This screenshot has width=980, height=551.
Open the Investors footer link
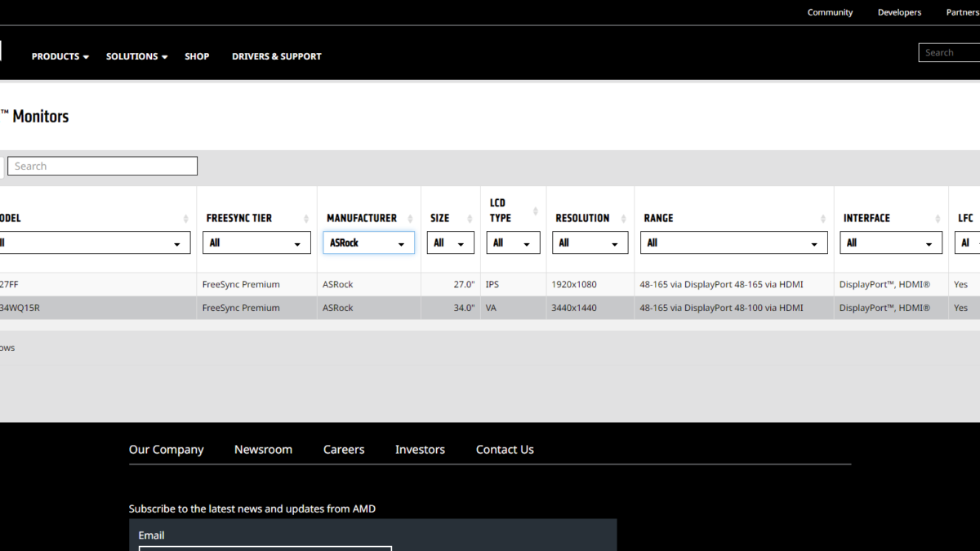tap(420, 450)
